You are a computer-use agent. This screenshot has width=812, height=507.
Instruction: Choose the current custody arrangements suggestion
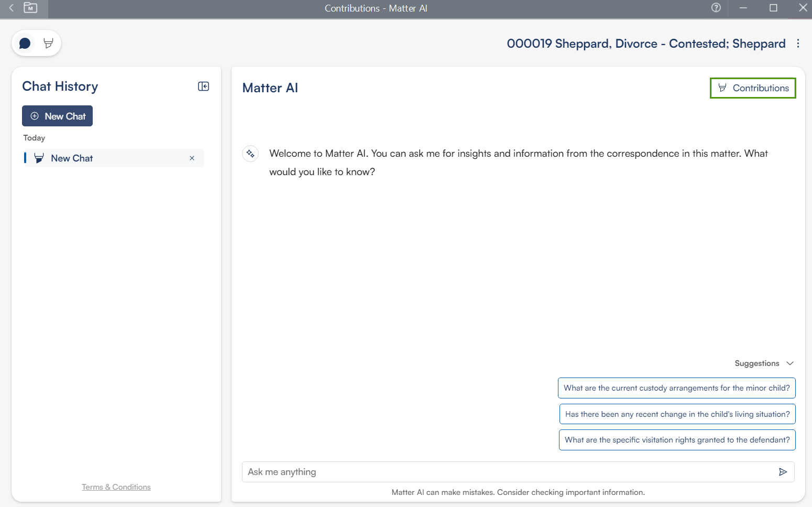[676, 388]
